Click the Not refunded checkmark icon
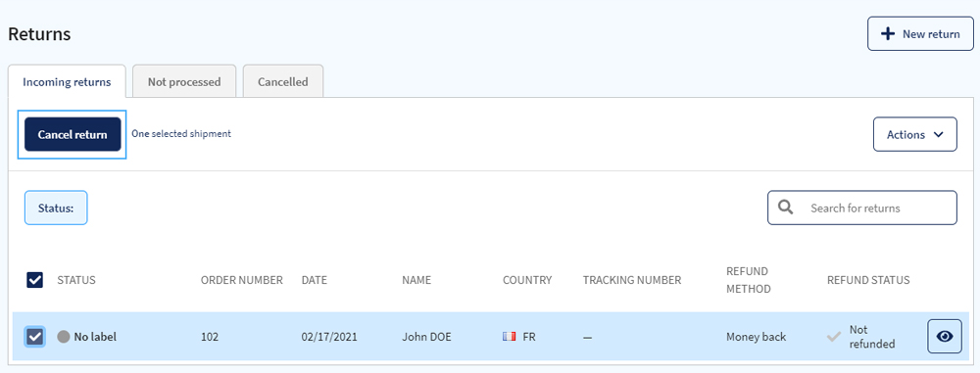The width and height of the screenshot is (980, 373). pyautogui.click(x=834, y=337)
